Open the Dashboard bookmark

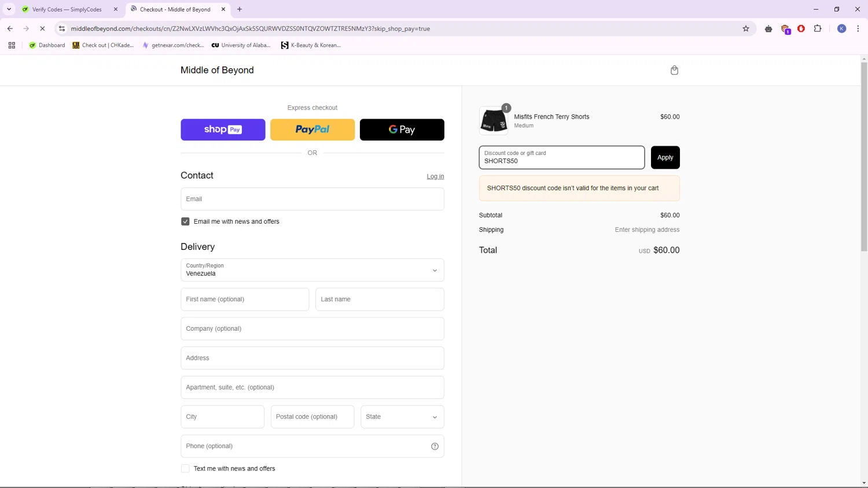(47, 45)
